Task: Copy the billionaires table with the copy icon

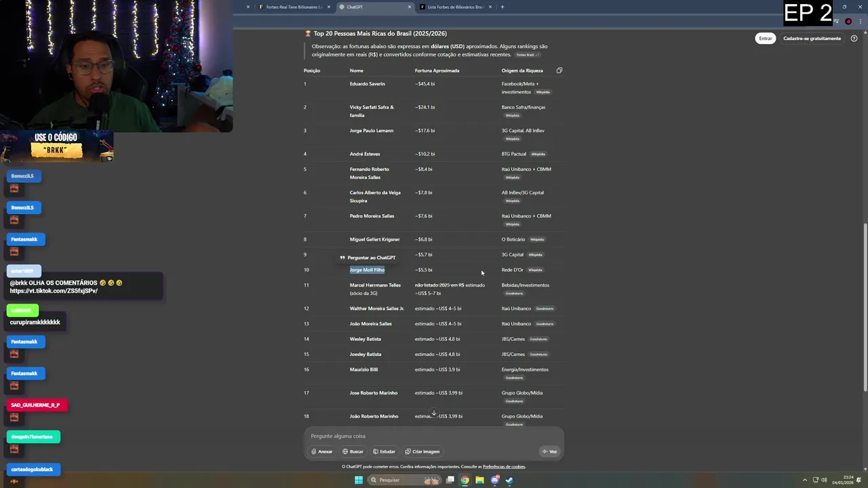Action: 559,70
